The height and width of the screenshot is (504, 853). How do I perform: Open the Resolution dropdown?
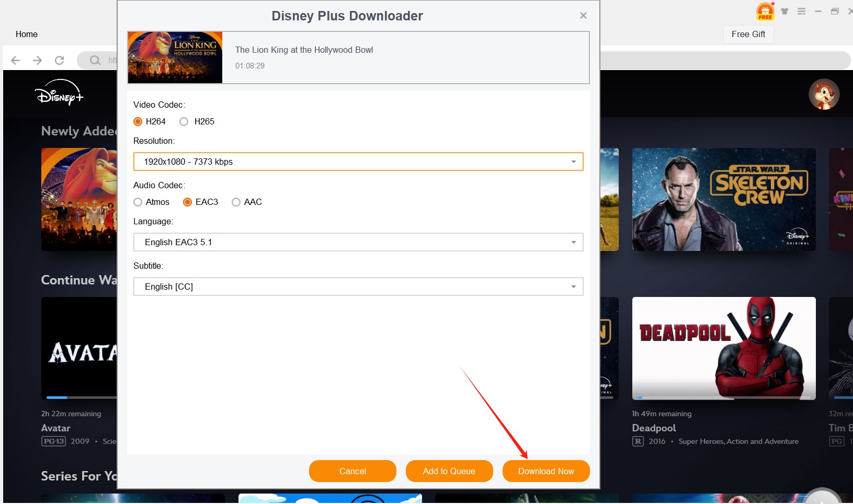[x=358, y=162]
